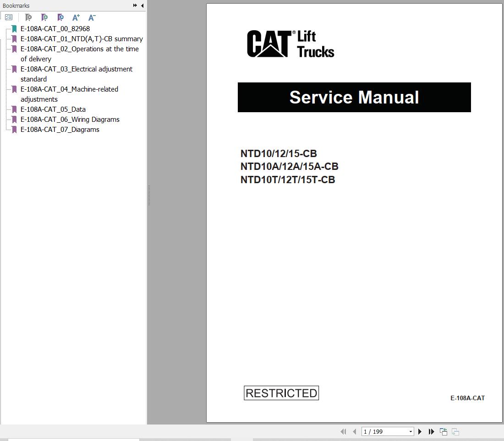Select the E-108A-CAT_05_Data bookmark
Image resolution: width=504 pixels, height=441 pixels.
point(53,109)
